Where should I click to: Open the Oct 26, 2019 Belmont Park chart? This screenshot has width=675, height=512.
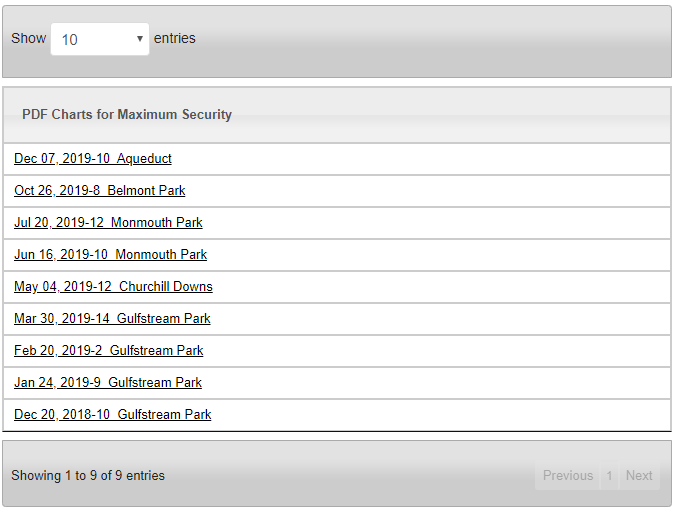pyautogui.click(x=100, y=191)
